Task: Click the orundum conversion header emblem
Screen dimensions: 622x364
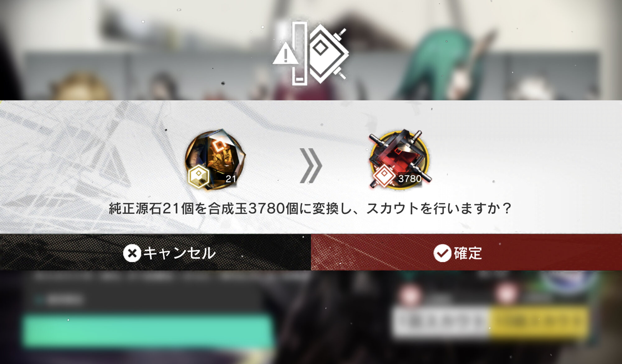Action: [311, 53]
